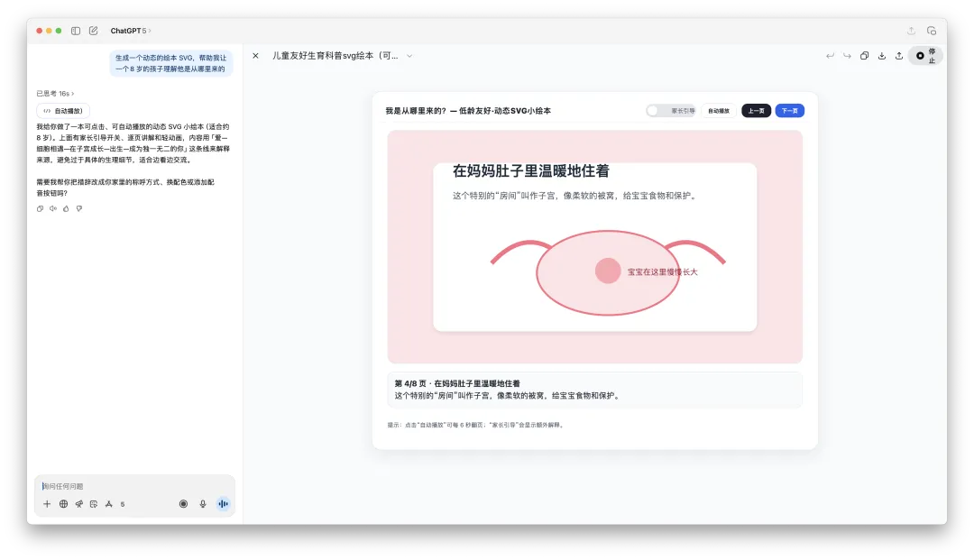Go to next page with 下一页
Image resolution: width=974 pixels, height=560 pixels.
tap(789, 111)
